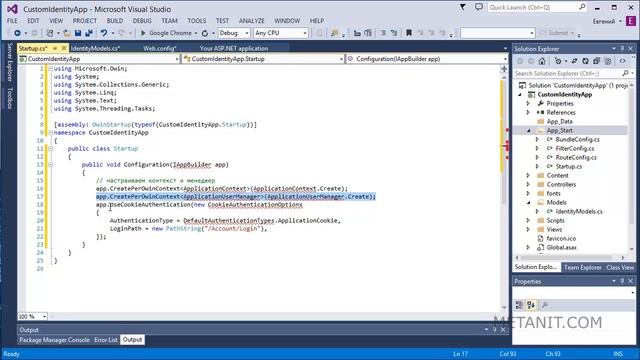Image resolution: width=640 pixels, height=360 pixels.
Task: Switch to Your ASP.NET application tab
Action: [234, 48]
